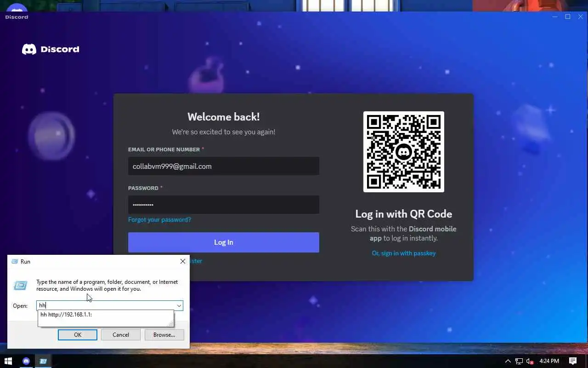588x368 pixels.
Task: Click the 4:24 PM clock
Action: tap(549, 361)
